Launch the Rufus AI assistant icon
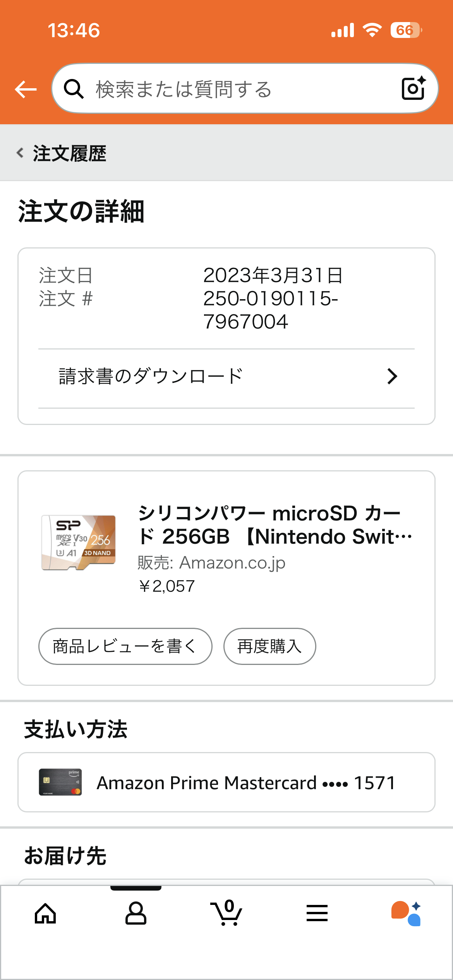Screen dimensions: 453x980 point(406,913)
